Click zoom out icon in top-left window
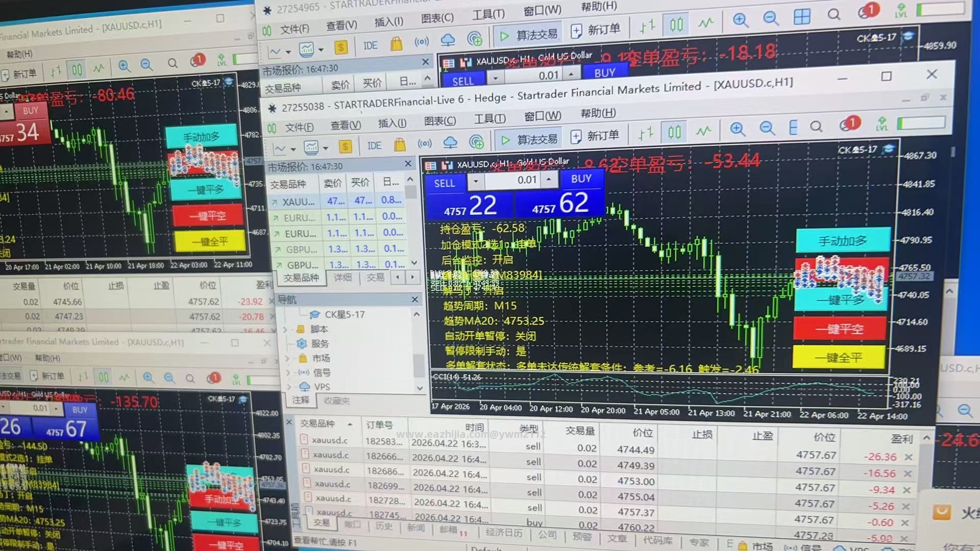 [146, 64]
